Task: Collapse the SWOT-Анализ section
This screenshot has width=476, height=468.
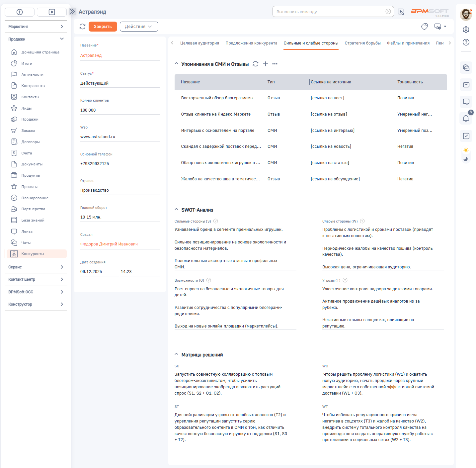Action: click(x=177, y=210)
